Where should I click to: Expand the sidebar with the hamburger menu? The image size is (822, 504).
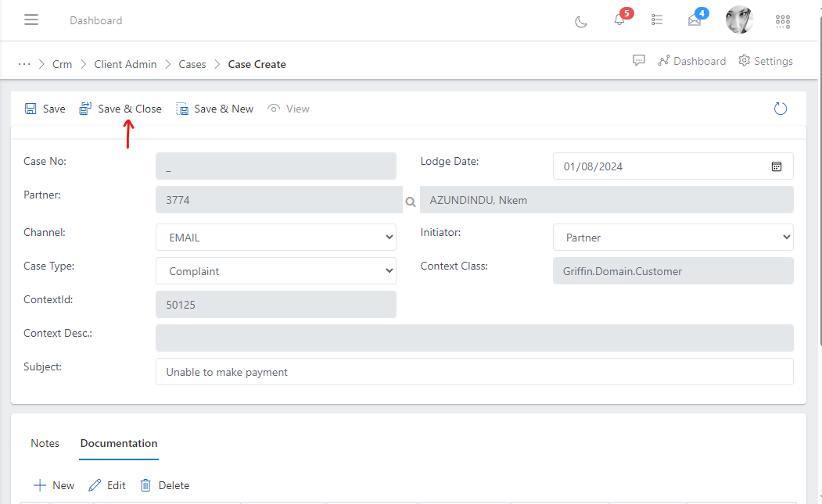pos(31,20)
